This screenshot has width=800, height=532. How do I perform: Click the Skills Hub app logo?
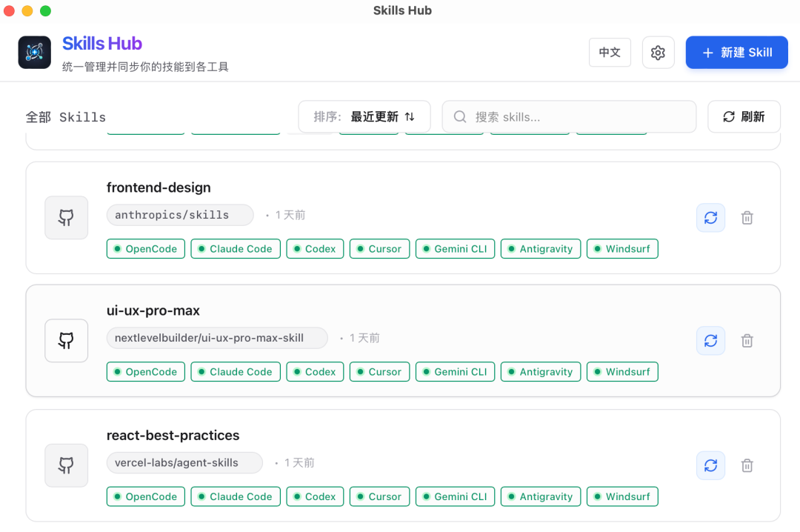click(35, 53)
